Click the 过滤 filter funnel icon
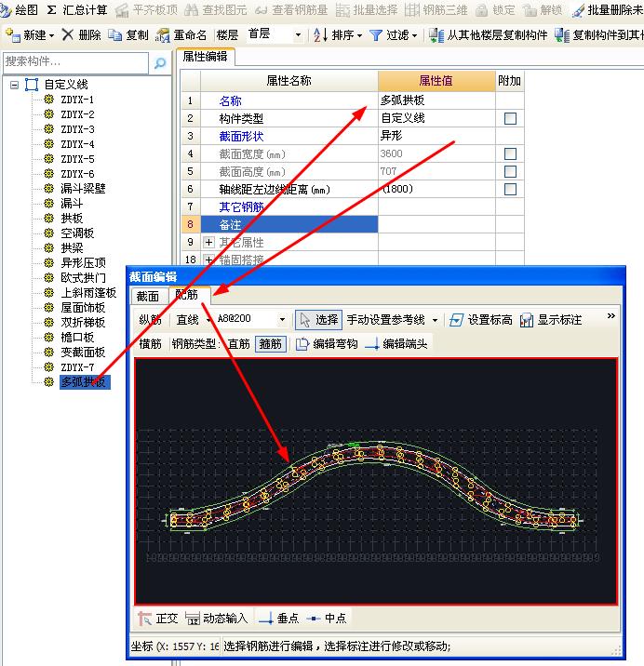Viewport: 644px width, 666px height. tap(376, 35)
